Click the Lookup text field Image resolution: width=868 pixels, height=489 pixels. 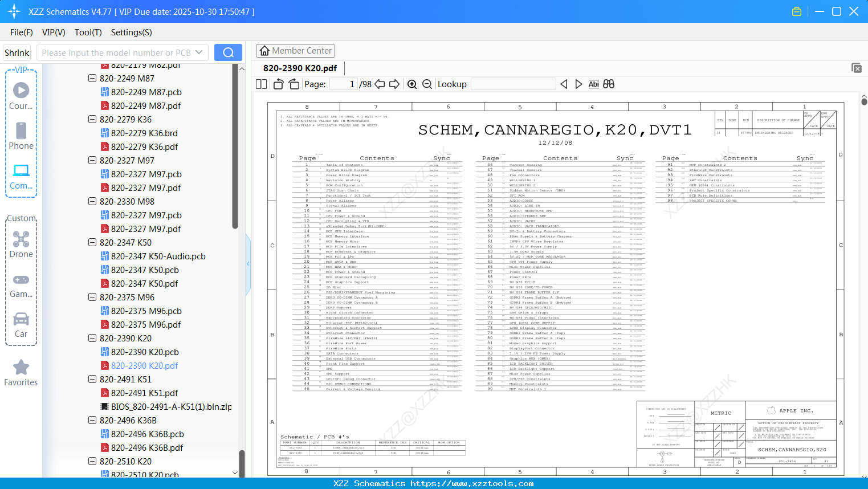pos(514,84)
